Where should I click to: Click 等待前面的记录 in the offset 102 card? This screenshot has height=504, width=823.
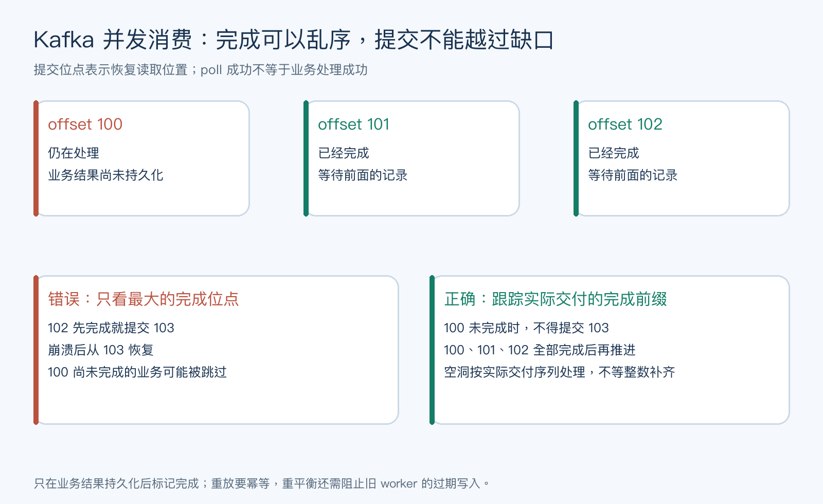pyautogui.click(x=633, y=175)
